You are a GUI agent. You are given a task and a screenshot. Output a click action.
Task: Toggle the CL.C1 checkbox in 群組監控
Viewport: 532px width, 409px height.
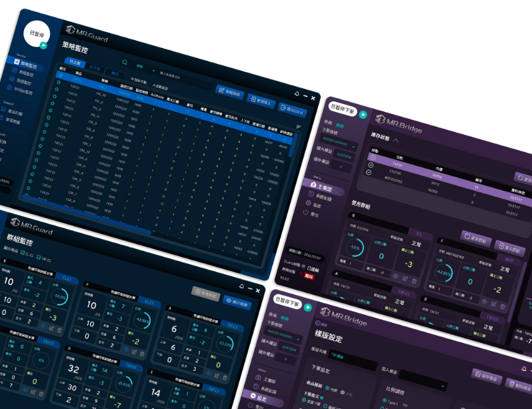coord(23,252)
